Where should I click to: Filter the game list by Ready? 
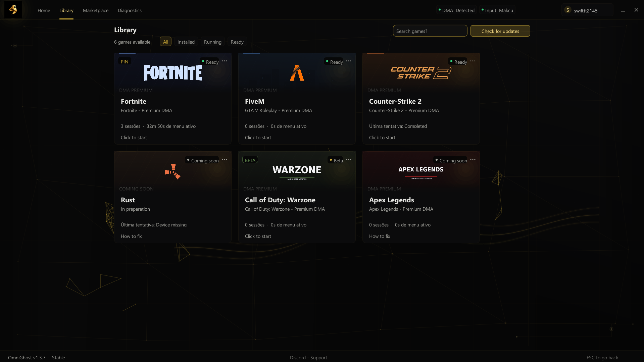(237, 42)
